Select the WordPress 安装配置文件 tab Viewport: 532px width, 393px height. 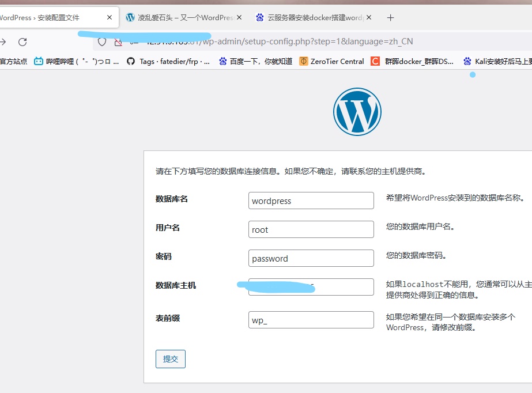[58, 17]
